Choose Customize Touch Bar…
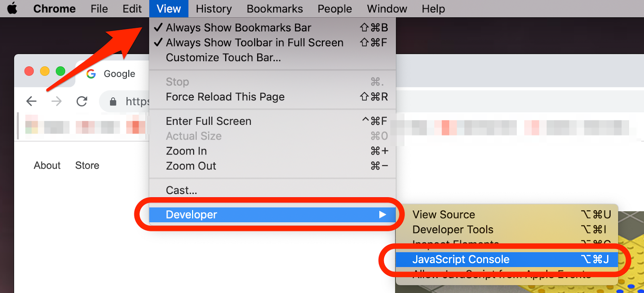Screen dimensions: 644x293 point(272,58)
